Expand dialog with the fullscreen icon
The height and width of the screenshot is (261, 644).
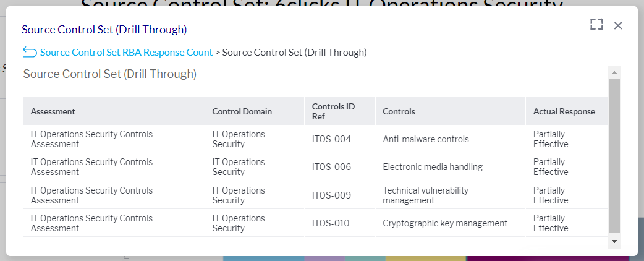pyautogui.click(x=596, y=25)
